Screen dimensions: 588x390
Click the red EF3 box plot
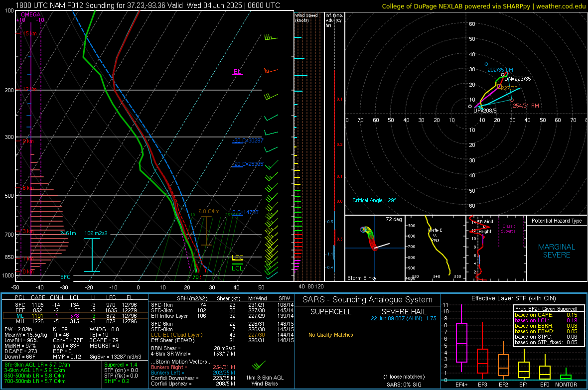click(482, 351)
